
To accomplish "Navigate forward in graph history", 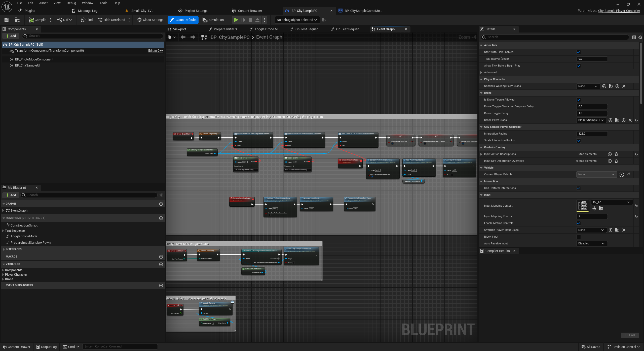I will pos(193,37).
